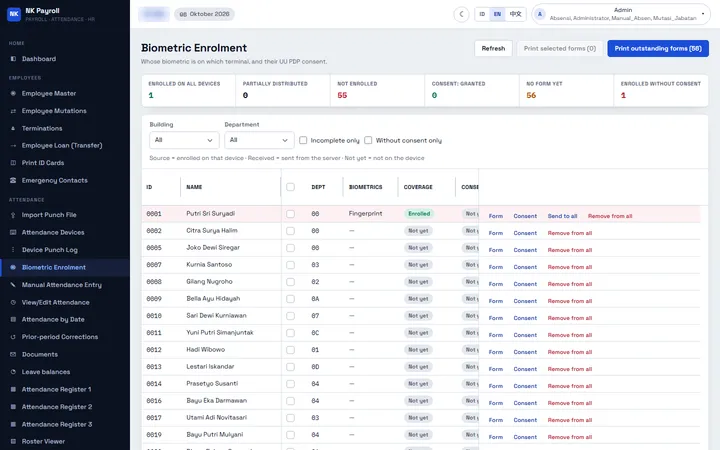
Task: Click Form link for Bayu Putri Mulyani
Action: (x=495, y=437)
